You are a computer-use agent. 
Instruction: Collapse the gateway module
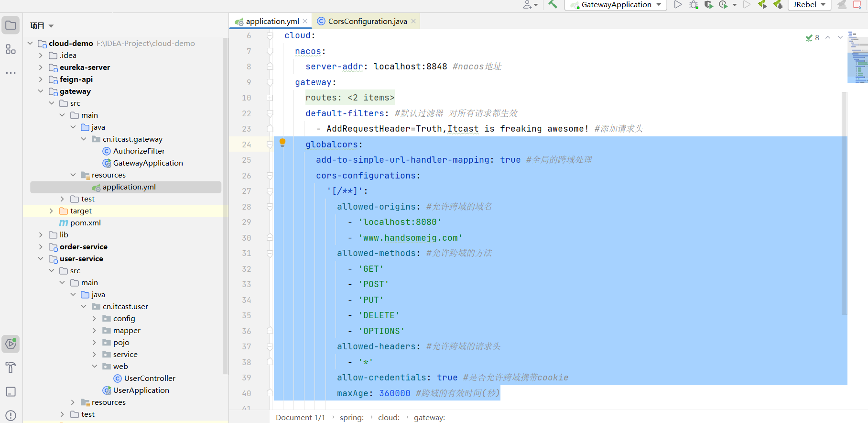(41, 91)
